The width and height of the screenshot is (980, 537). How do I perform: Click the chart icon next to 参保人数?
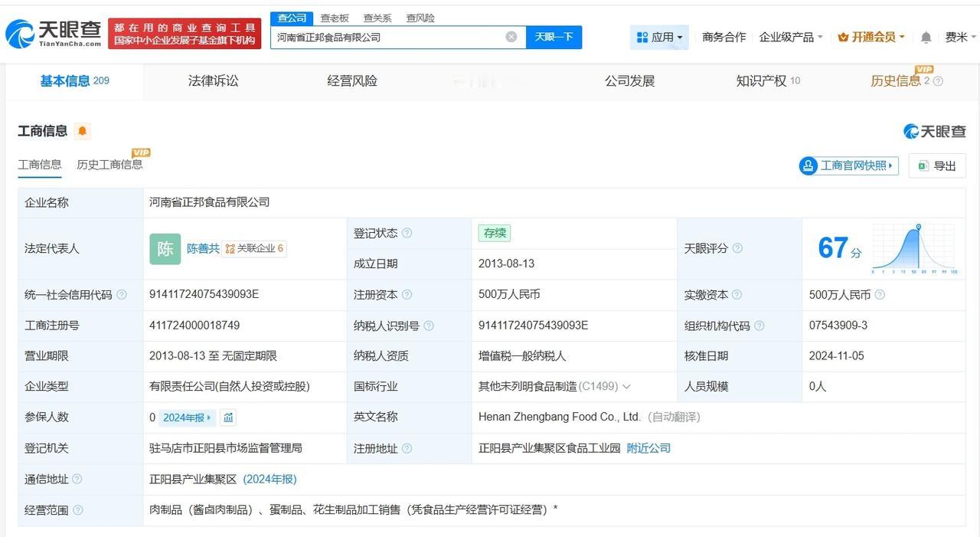click(x=230, y=417)
